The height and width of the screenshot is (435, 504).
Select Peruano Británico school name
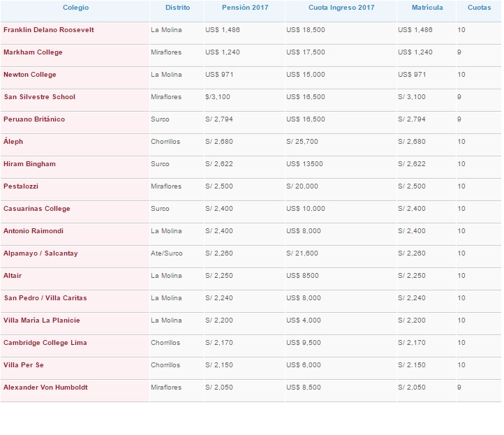34,119
